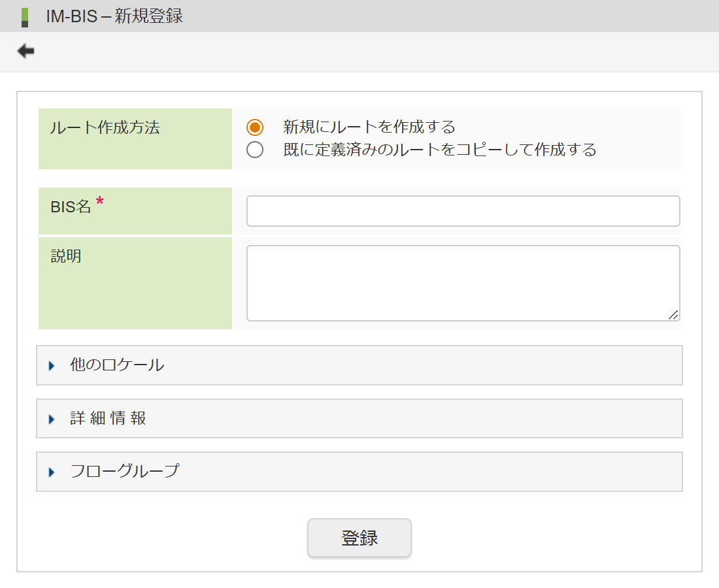Click the 既に定義済みのルートをコピーして作成する label text
Screen dimensions: 719x588
439,150
